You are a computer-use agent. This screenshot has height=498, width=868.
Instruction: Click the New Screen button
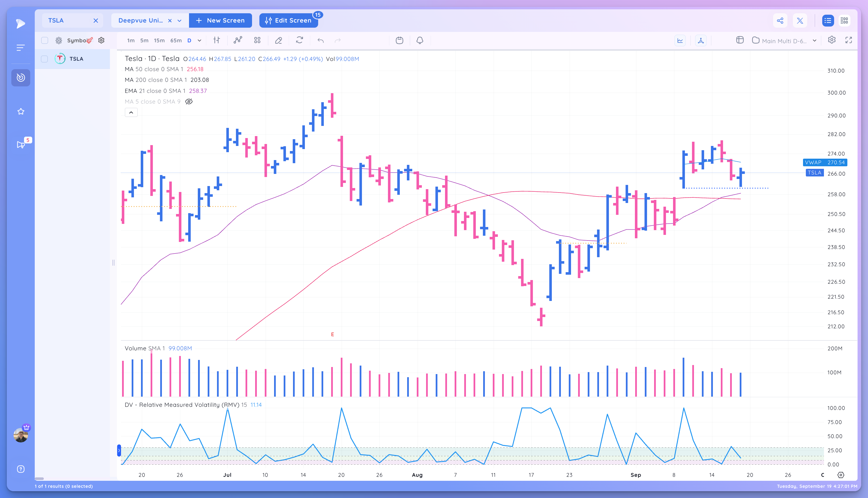tap(220, 20)
